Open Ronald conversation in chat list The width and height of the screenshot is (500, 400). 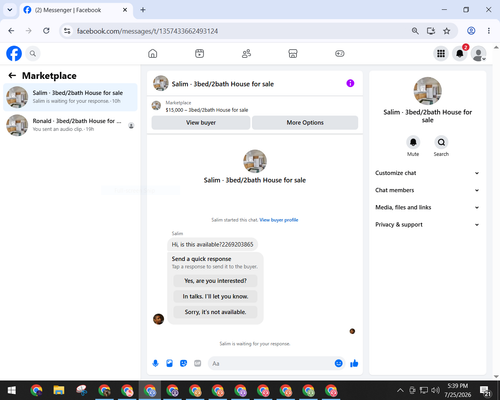tap(70, 125)
